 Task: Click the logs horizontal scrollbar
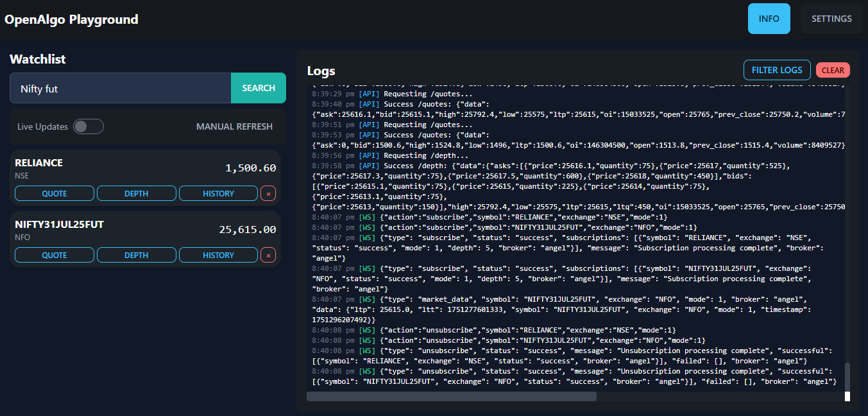coord(452,396)
